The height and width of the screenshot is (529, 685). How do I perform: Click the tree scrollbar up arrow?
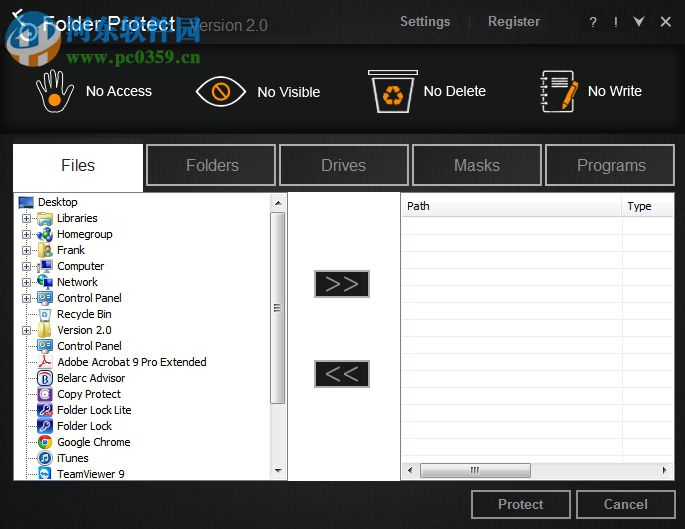pyautogui.click(x=278, y=203)
